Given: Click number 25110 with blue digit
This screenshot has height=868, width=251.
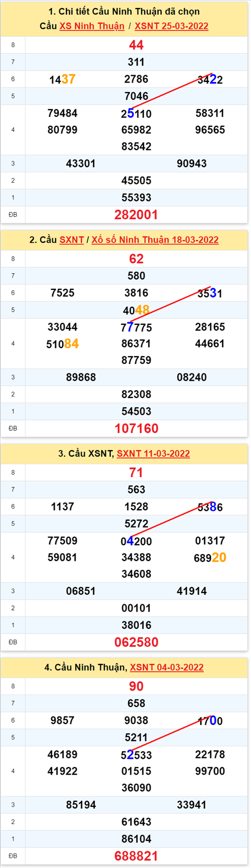Looking at the screenshot, I should 136,113.
